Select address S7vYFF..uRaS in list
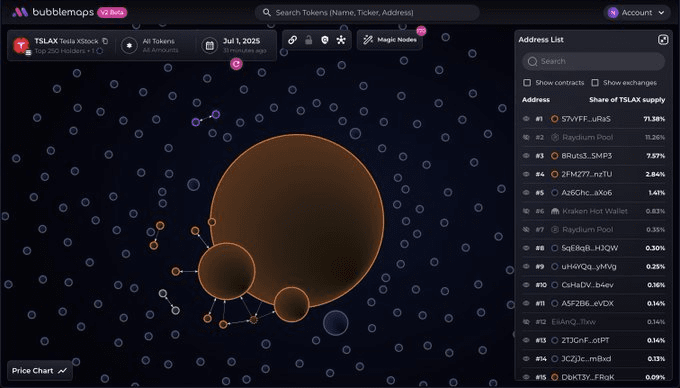Image resolution: width=680 pixels, height=388 pixels. click(586, 119)
